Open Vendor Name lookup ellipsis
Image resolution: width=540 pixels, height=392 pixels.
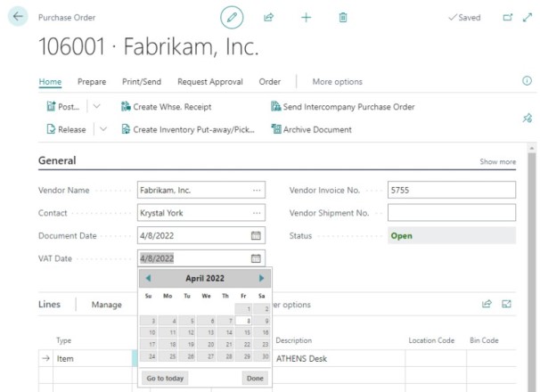(257, 190)
